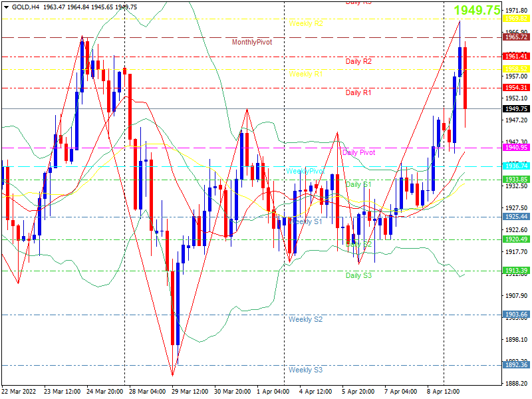Select the Weekly R2 1969.82 price tag
The height and width of the screenshot is (399, 532).
click(516, 19)
